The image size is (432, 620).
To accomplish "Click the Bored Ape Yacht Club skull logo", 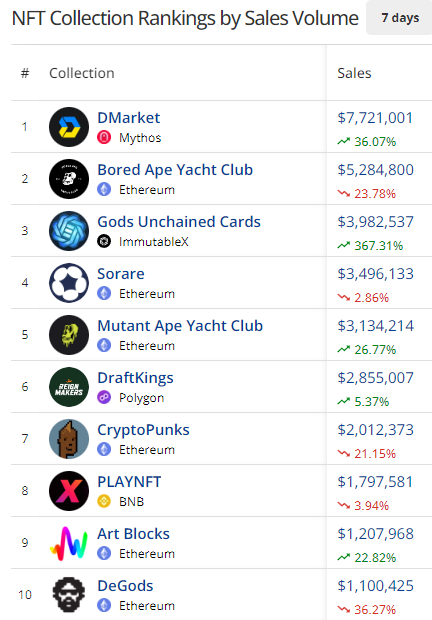I will [x=69, y=179].
